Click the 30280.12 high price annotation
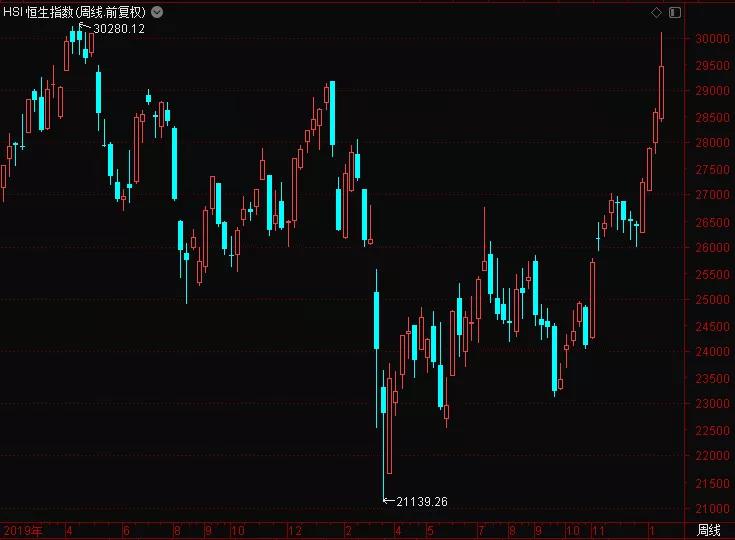This screenshot has height=540, width=735. 119,29
